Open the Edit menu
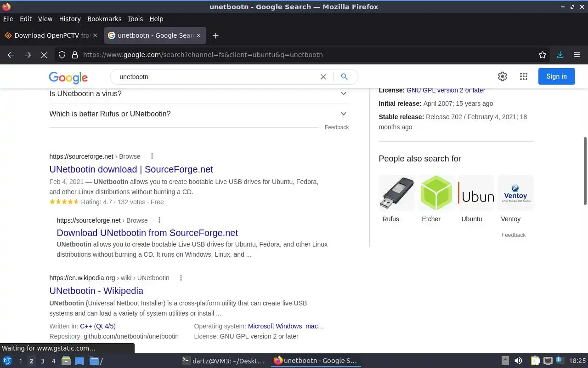 coord(26,19)
